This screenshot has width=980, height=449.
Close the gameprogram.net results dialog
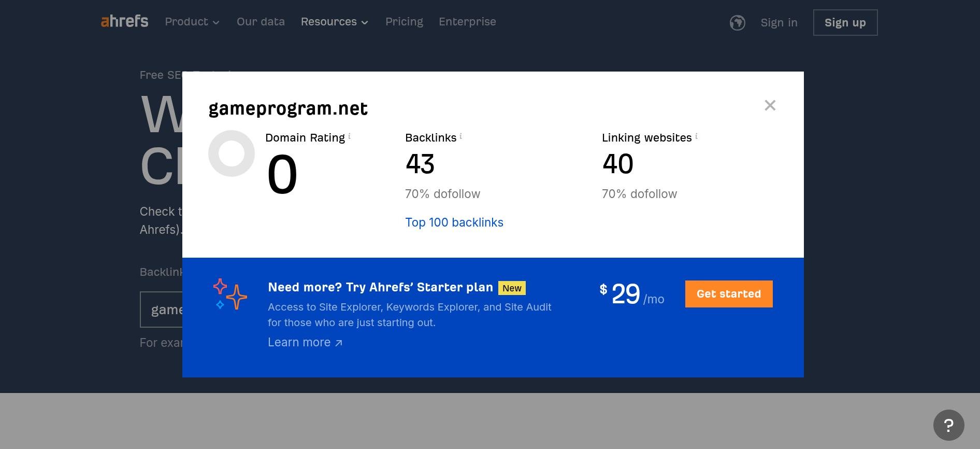click(770, 105)
